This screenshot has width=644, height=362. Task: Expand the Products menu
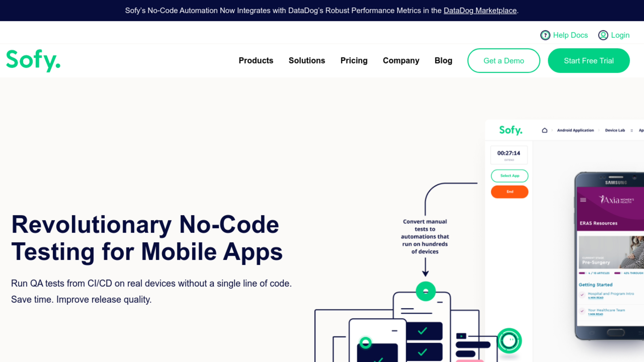256,61
